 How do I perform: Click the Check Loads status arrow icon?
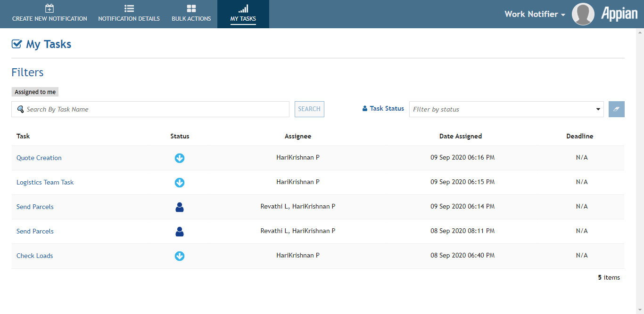point(180,256)
